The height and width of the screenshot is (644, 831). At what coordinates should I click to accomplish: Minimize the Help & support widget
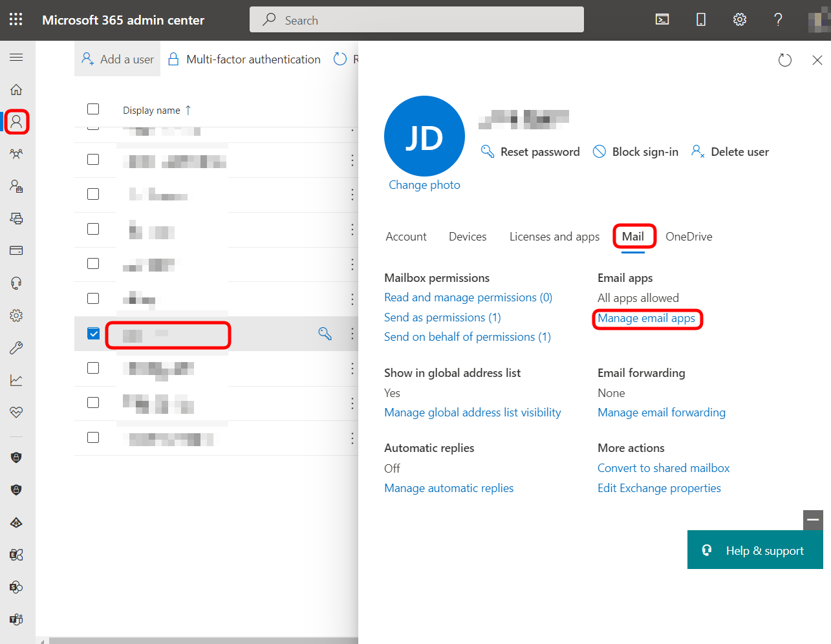(813, 520)
